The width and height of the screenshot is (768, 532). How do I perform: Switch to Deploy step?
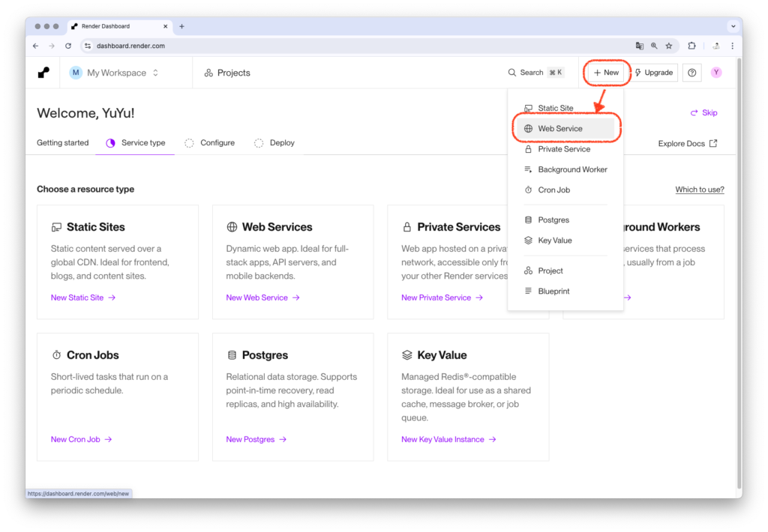[274, 143]
